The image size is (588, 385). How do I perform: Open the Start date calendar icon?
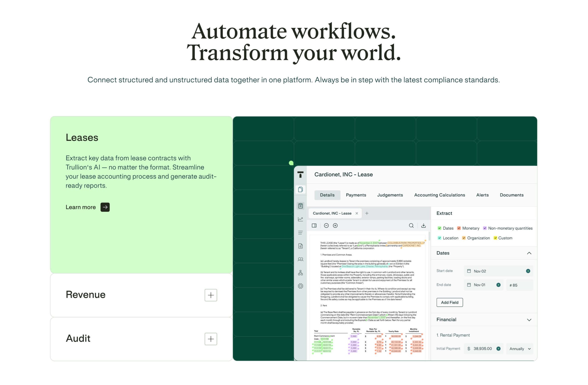(x=469, y=271)
